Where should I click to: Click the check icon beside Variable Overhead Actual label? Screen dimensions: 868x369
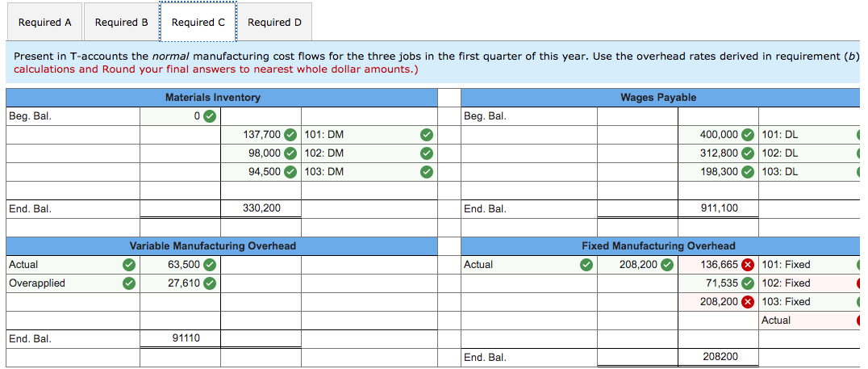click(x=128, y=265)
